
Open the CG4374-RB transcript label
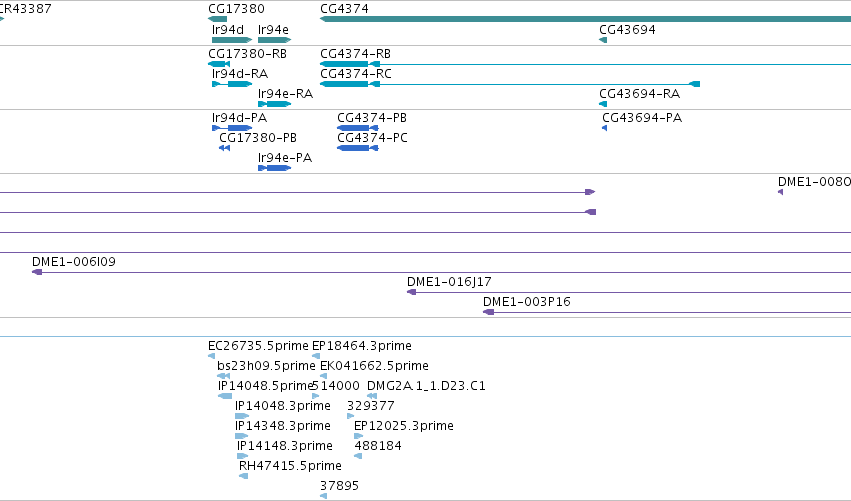click(355, 54)
